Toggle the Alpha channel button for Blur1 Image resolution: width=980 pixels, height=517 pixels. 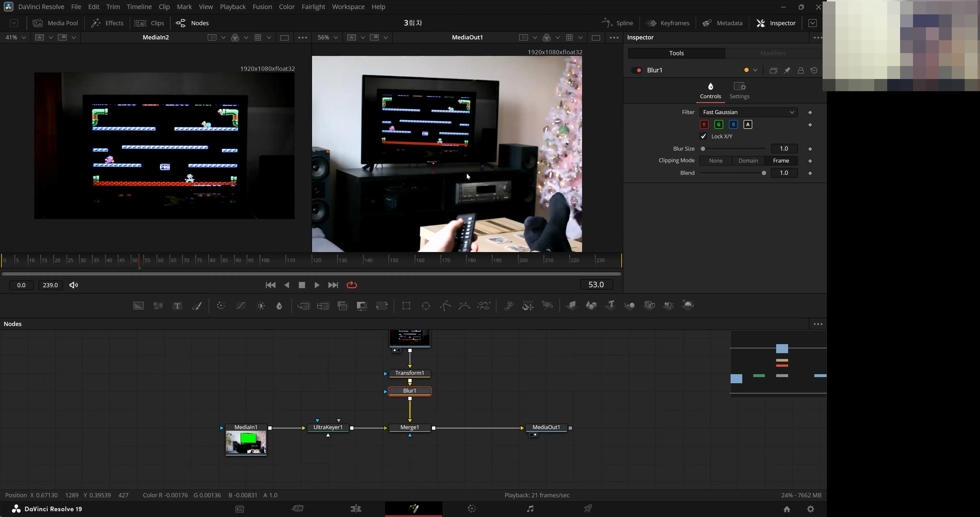click(x=747, y=124)
